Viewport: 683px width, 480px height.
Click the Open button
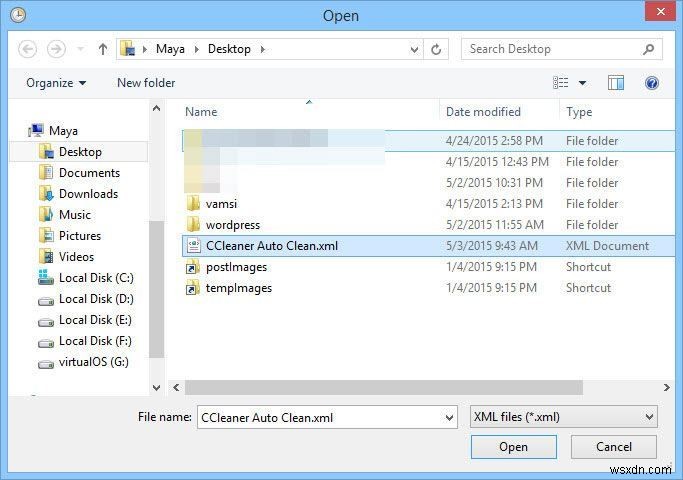tap(514, 447)
